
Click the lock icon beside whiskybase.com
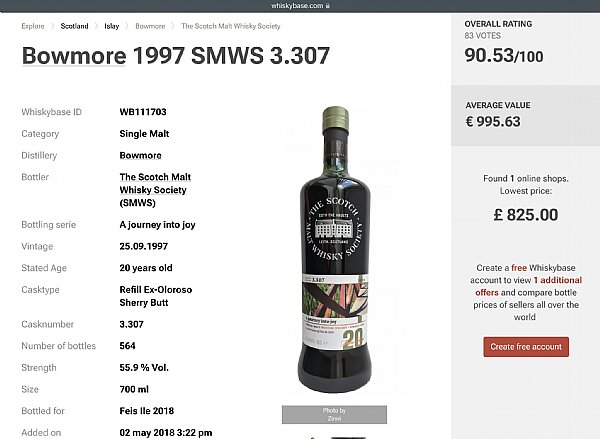click(328, 6)
